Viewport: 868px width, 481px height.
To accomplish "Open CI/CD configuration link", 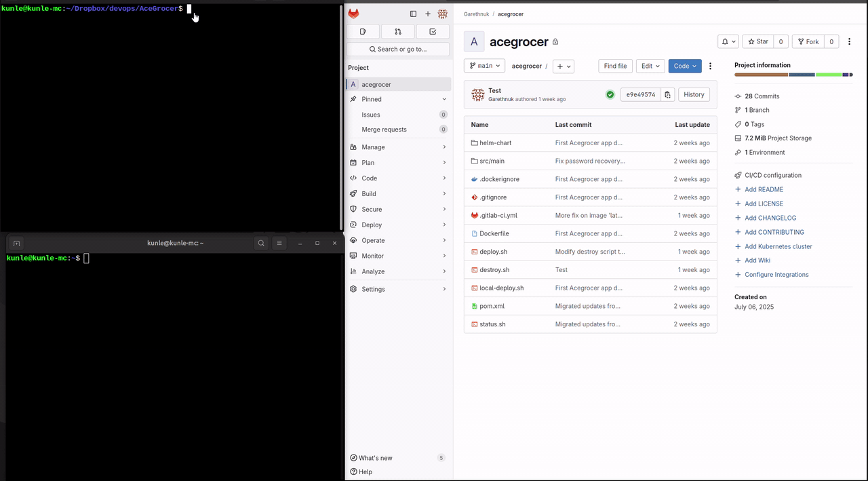I will point(772,176).
